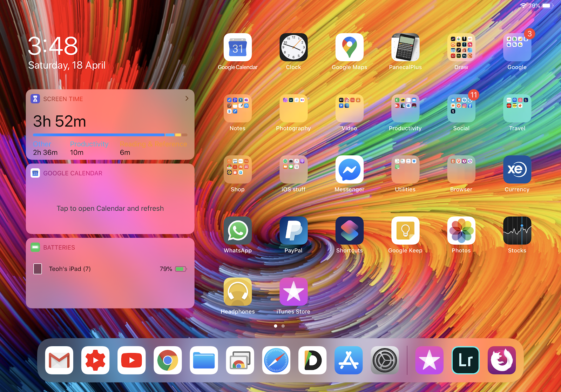Viewport: 561px width, 392px height.
Task: Open Google Keep
Action: pos(405,230)
